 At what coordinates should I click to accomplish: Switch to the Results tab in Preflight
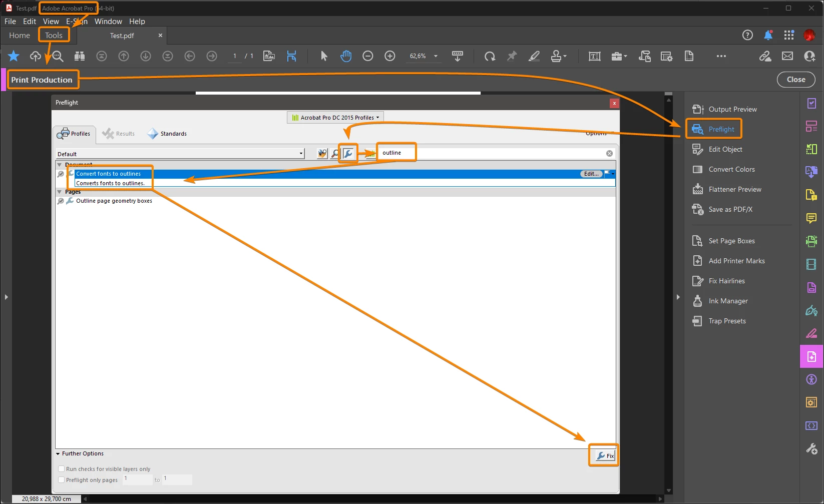[x=119, y=134]
